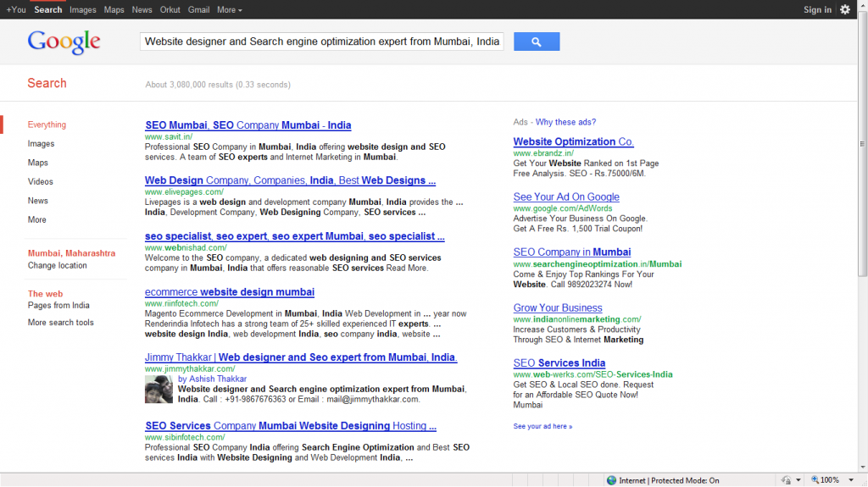Viewport: 868px width, 487px height.
Task: Expand the More dropdown in top bar
Action: 229,10
